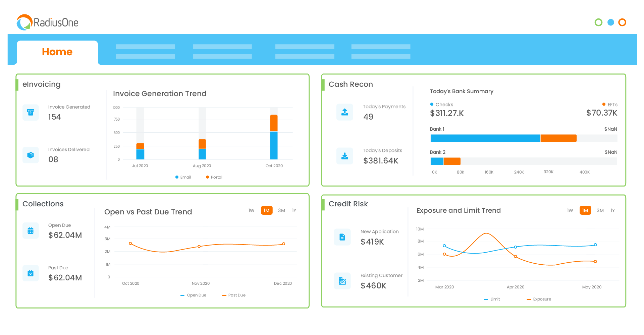Click the EFTs legend label
Image resolution: width=644 pixels, height=335 pixels.
[612, 104]
